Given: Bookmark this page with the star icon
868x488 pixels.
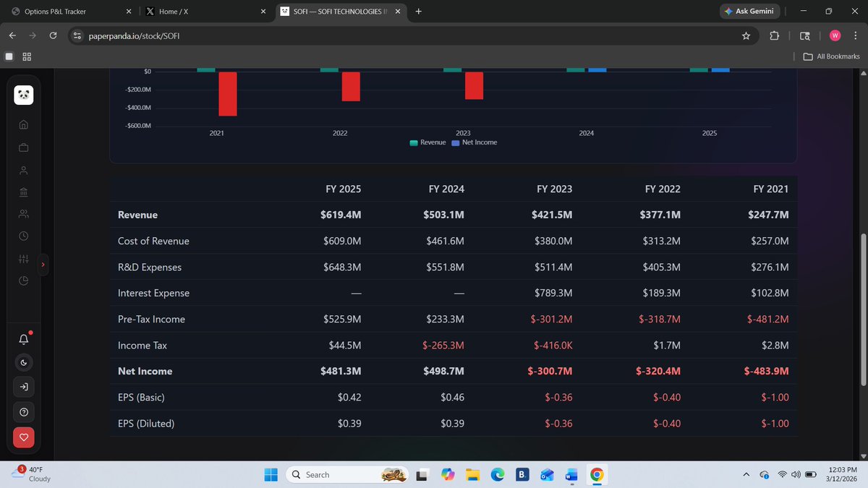Looking at the screenshot, I should click(746, 35).
